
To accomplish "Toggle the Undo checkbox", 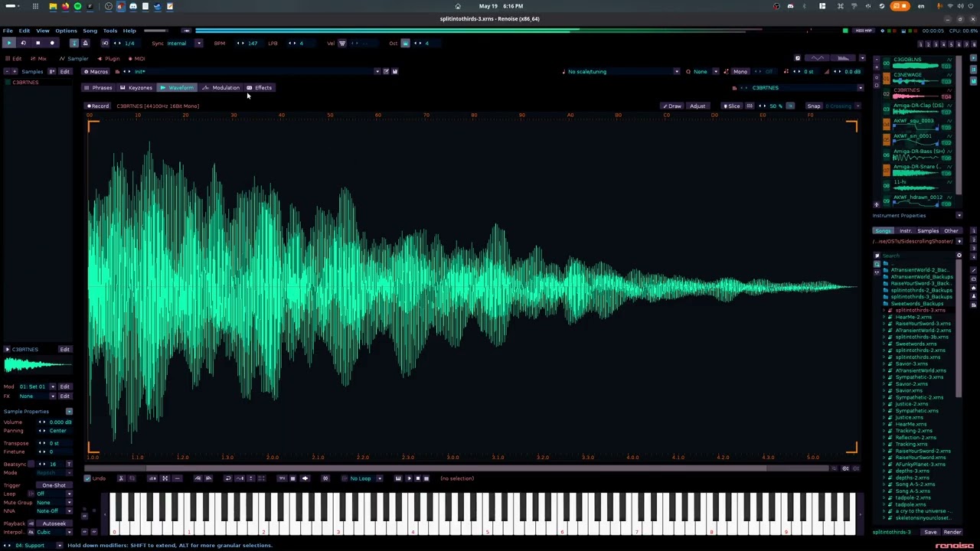I will click(x=96, y=478).
